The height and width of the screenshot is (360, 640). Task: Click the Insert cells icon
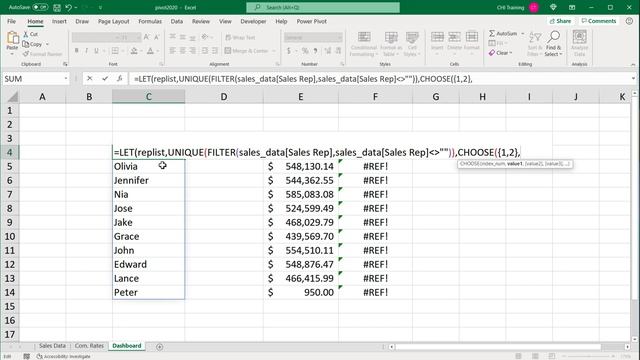(437, 37)
